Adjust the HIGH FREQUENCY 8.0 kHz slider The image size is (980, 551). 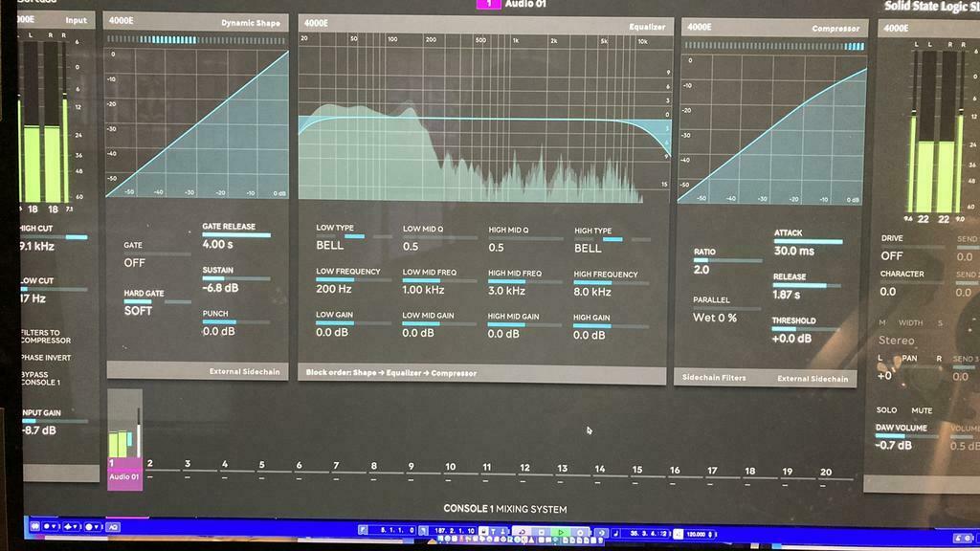click(x=612, y=283)
